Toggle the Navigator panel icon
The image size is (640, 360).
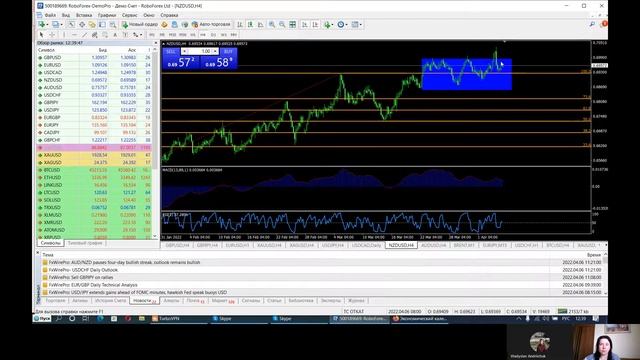[x=92, y=24]
